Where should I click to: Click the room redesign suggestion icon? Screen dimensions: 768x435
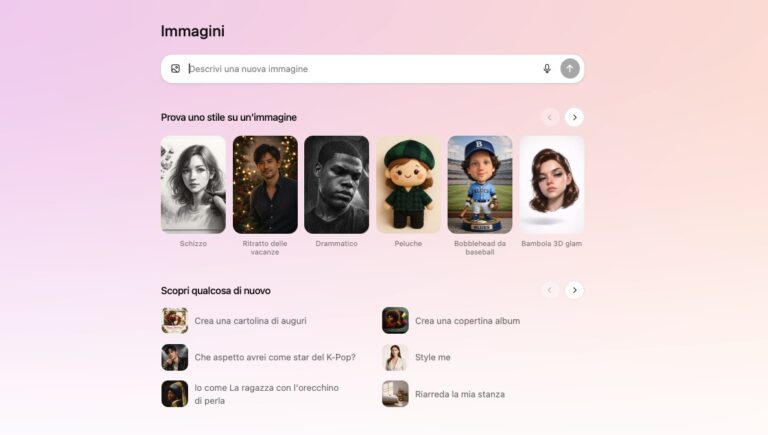click(395, 394)
